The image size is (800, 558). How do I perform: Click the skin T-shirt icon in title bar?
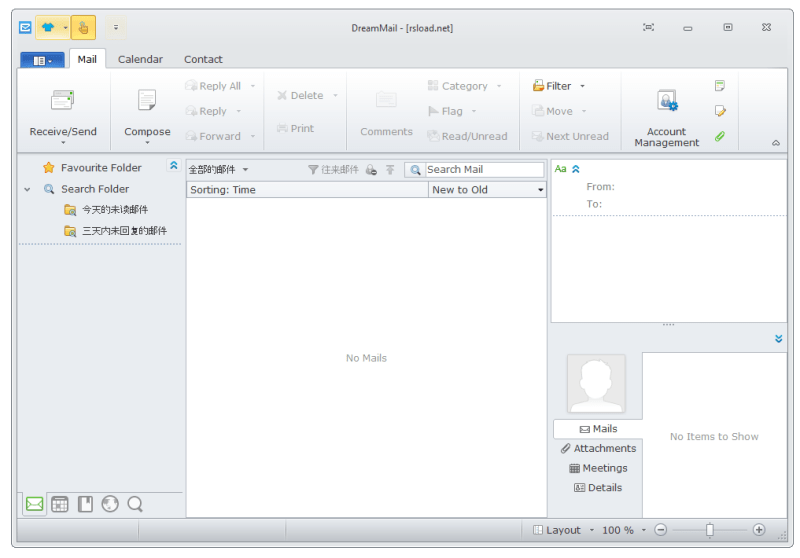pyautogui.click(x=48, y=28)
